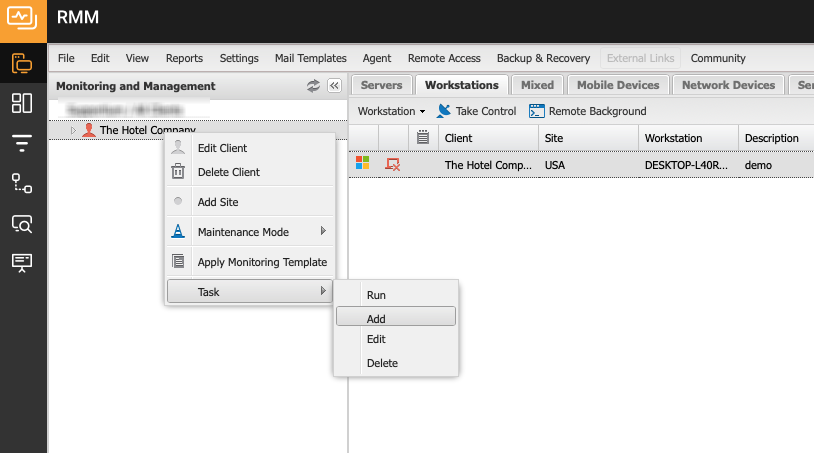
Task: Switch to the Mixed tab
Action: [x=537, y=85]
